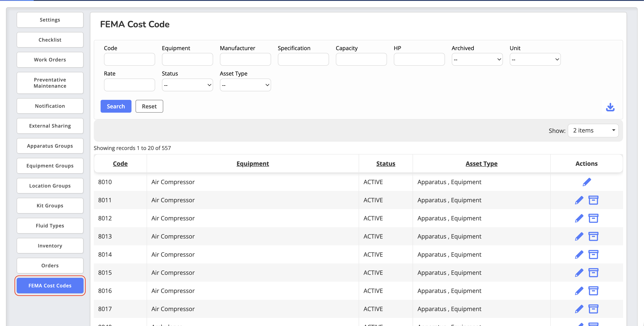The image size is (644, 326).
Task: Select Air Compressor in row 8016
Action: click(173, 291)
